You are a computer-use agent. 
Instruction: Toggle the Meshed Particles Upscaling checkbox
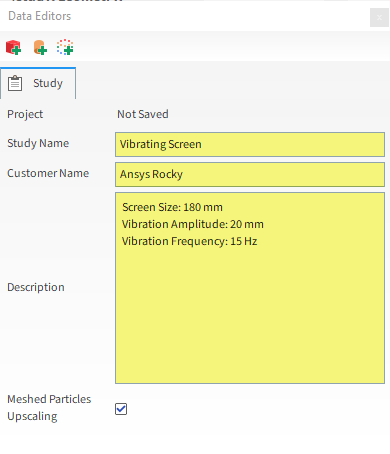click(x=121, y=409)
